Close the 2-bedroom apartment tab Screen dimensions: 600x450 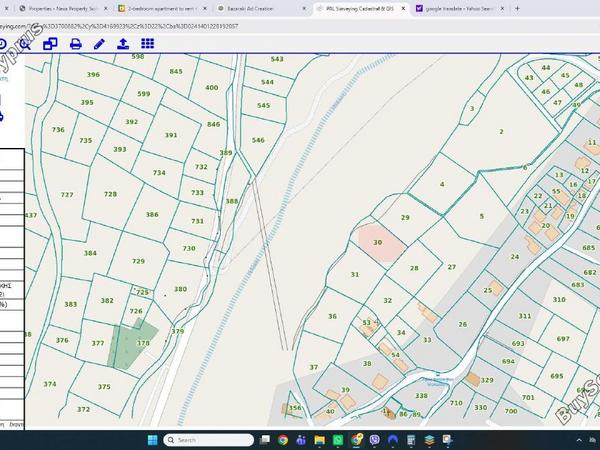pyautogui.click(x=205, y=8)
